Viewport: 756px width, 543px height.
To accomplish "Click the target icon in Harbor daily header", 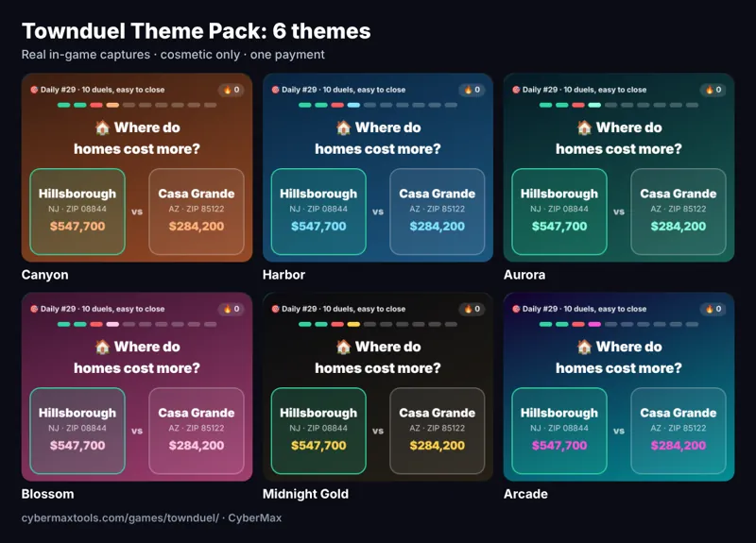I will (x=275, y=90).
